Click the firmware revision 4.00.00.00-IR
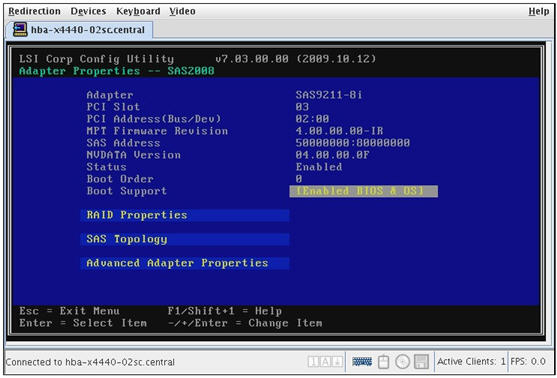This screenshot has width=557, height=378. 339,131
